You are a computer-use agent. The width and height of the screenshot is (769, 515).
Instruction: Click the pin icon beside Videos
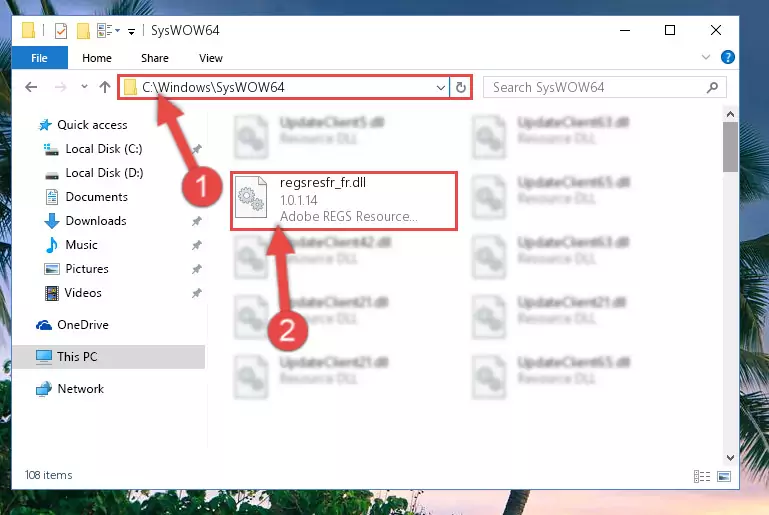point(197,293)
